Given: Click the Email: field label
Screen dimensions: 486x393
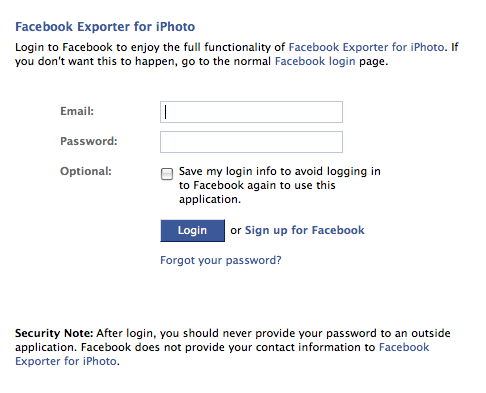Looking at the screenshot, I should 77,111.
